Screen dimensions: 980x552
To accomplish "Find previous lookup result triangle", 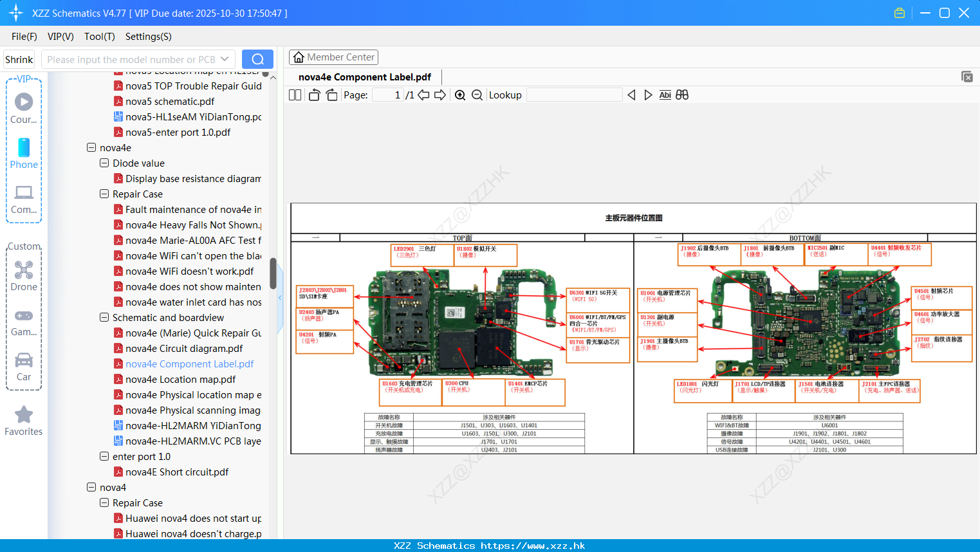I will point(631,95).
